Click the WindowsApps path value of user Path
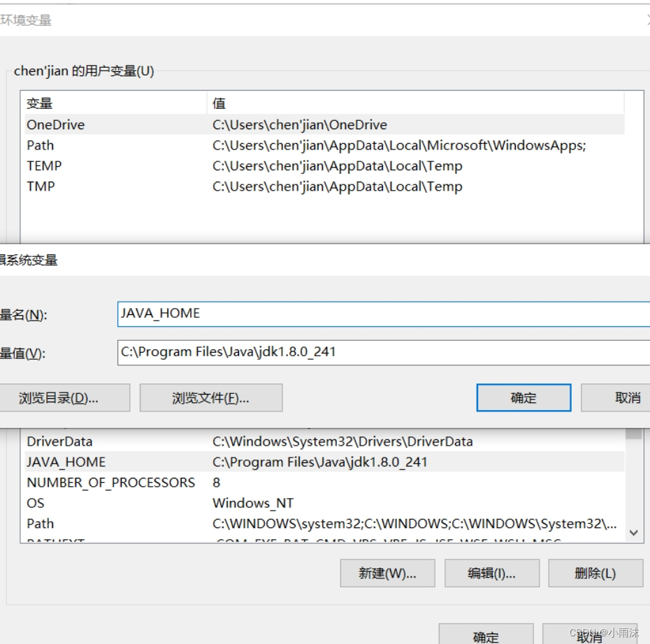This screenshot has height=644, width=650. point(399,145)
